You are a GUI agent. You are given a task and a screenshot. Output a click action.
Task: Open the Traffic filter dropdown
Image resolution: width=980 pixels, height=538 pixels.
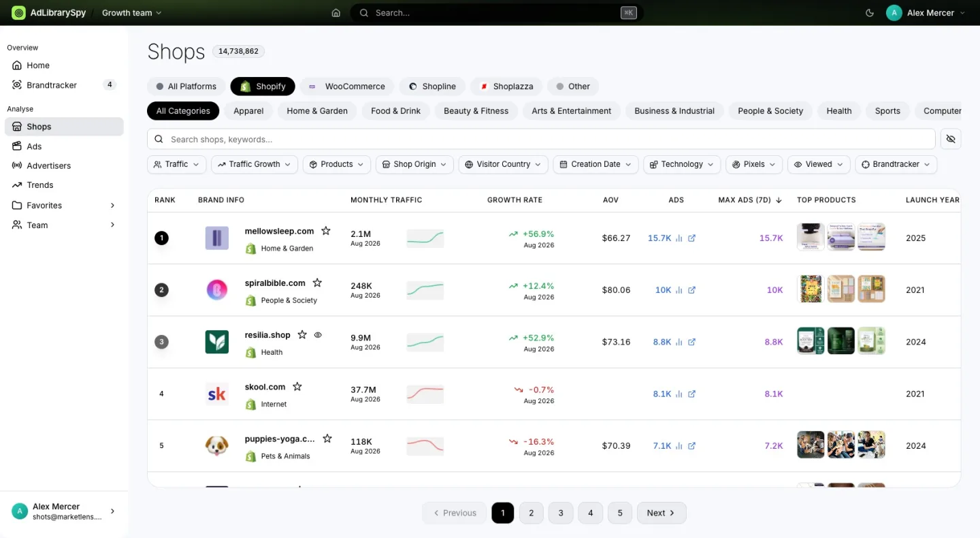(177, 164)
